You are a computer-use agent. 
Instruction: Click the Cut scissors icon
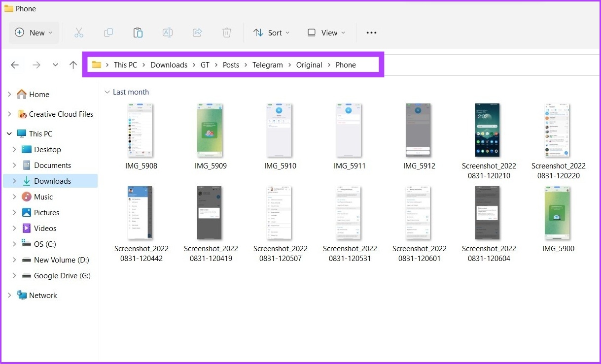[x=79, y=33]
